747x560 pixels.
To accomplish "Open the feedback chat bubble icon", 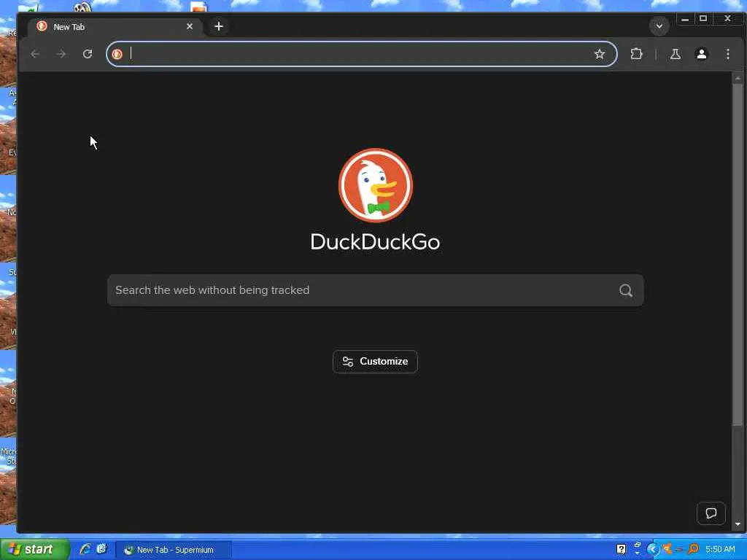I will pyautogui.click(x=711, y=513).
